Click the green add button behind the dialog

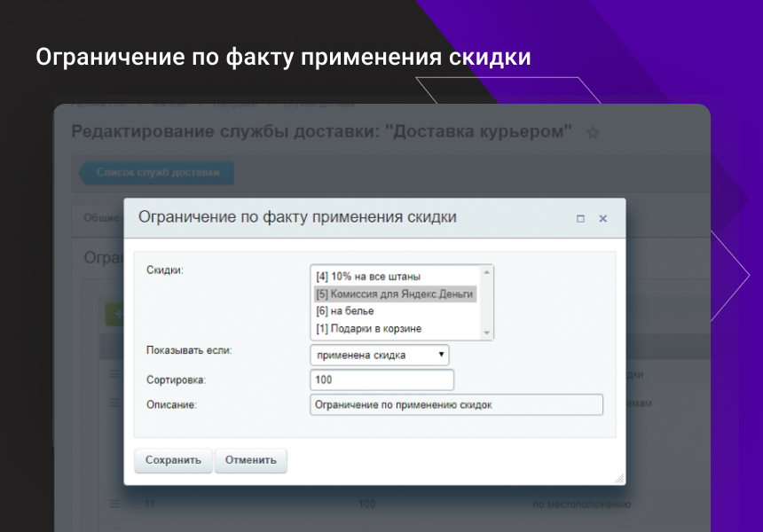114,313
